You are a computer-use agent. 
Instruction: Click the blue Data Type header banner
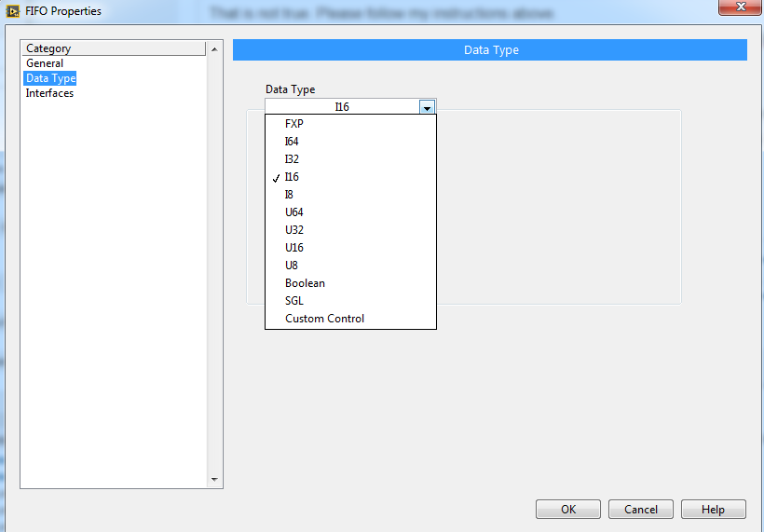[490, 49]
